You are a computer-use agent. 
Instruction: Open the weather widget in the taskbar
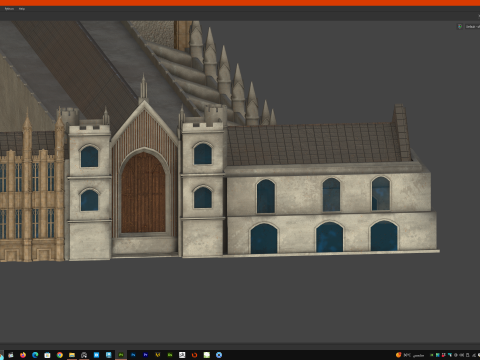(x=410, y=355)
